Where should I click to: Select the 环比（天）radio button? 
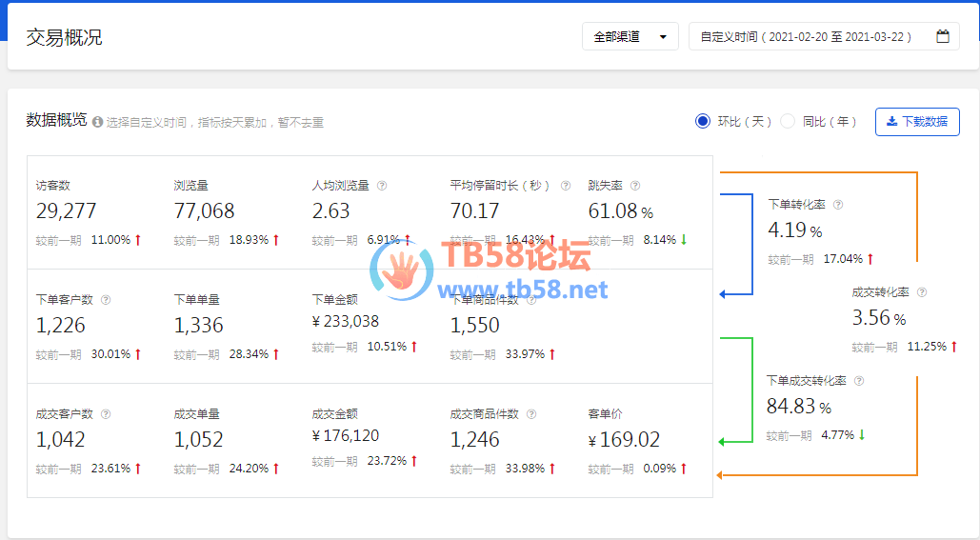pyautogui.click(x=703, y=121)
